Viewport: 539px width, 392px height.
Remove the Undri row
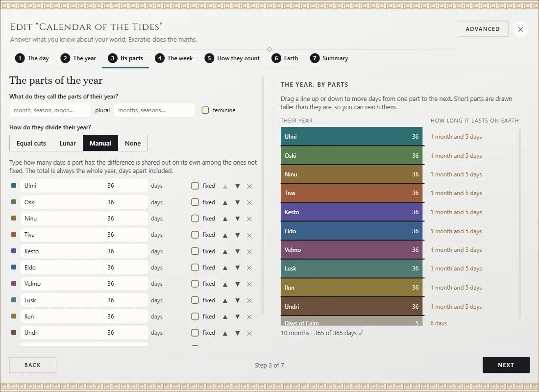click(x=249, y=333)
